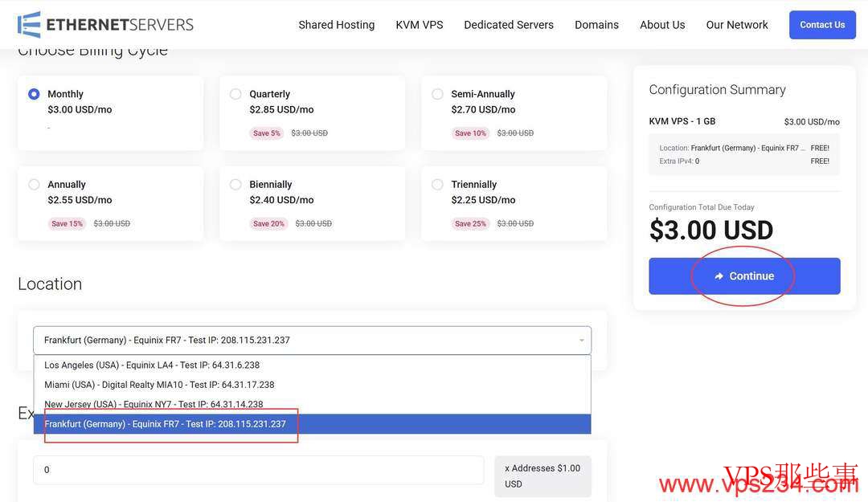Click the Contact Us button
Viewport: 868px width, 502px height.
point(821,25)
